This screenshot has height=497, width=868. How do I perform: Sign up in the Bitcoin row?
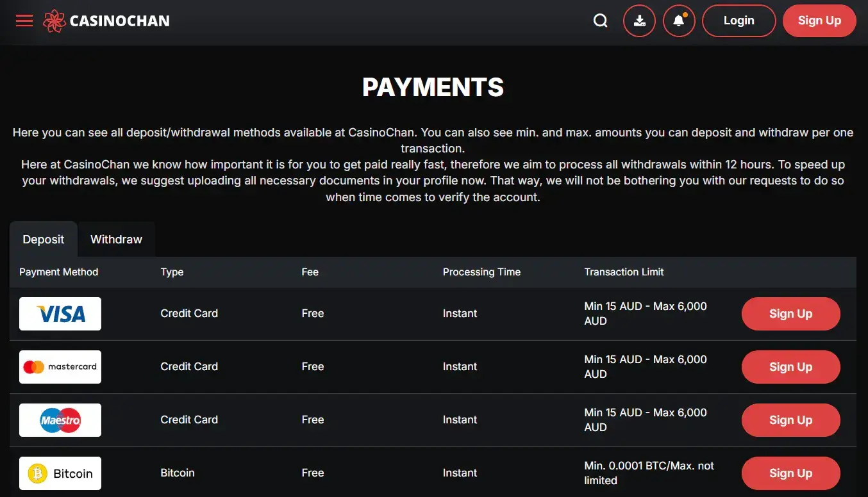tap(791, 473)
